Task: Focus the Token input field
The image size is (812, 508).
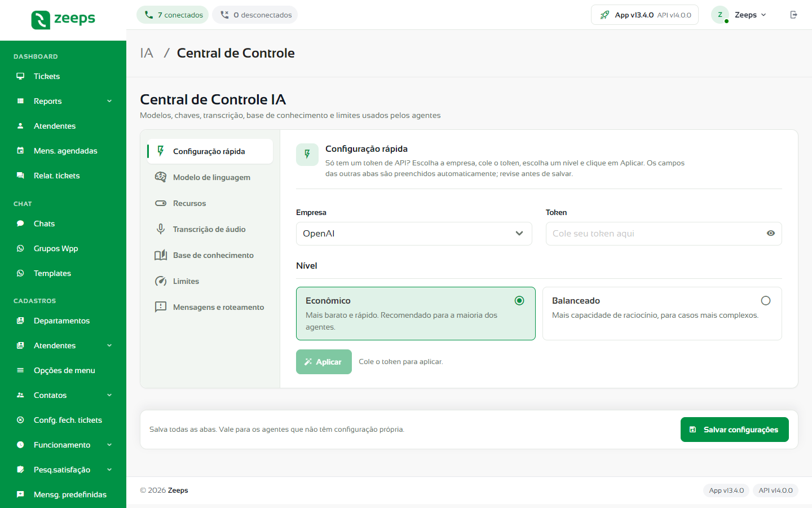Action: coord(655,234)
